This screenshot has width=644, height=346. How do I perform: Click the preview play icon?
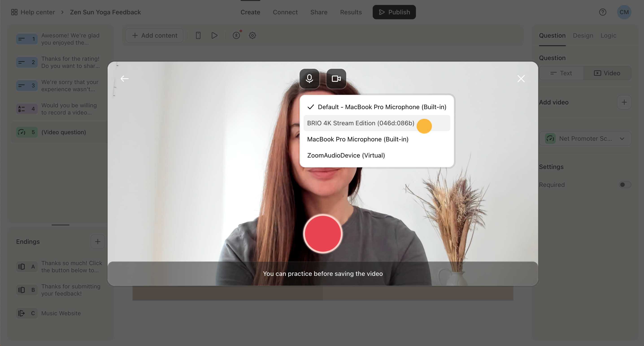[214, 35]
